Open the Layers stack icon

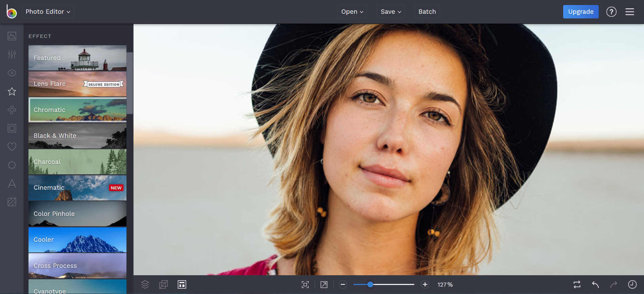pos(145,285)
